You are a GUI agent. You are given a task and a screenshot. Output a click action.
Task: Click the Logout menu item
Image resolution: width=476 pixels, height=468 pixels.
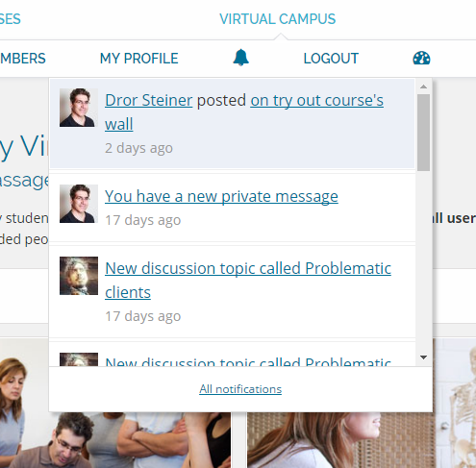coord(331,59)
